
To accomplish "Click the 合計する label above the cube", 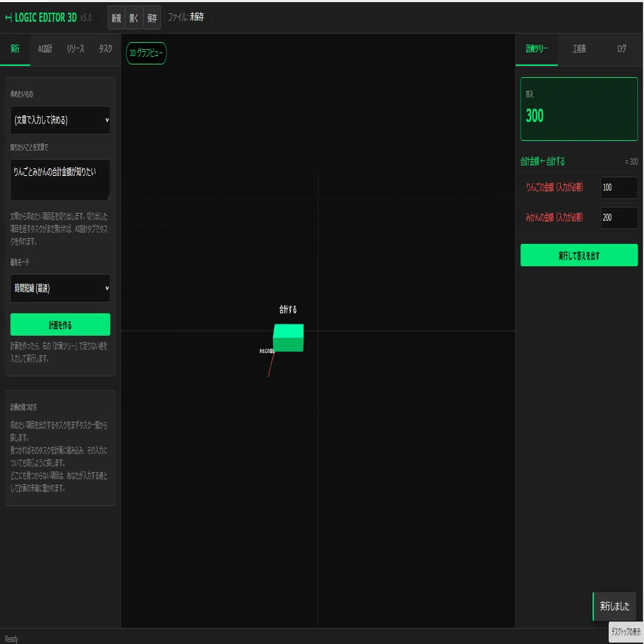I will [x=288, y=309].
